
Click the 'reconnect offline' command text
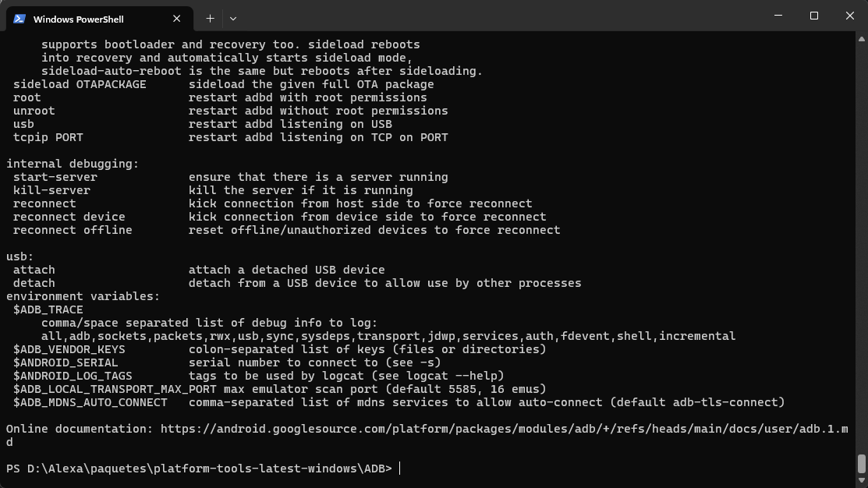pos(73,230)
